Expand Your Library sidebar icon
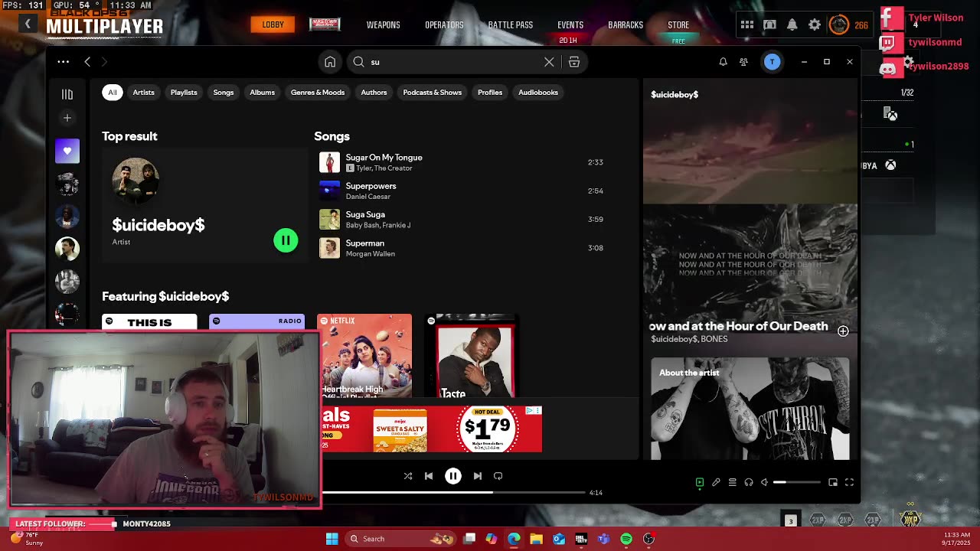 [67, 94]
